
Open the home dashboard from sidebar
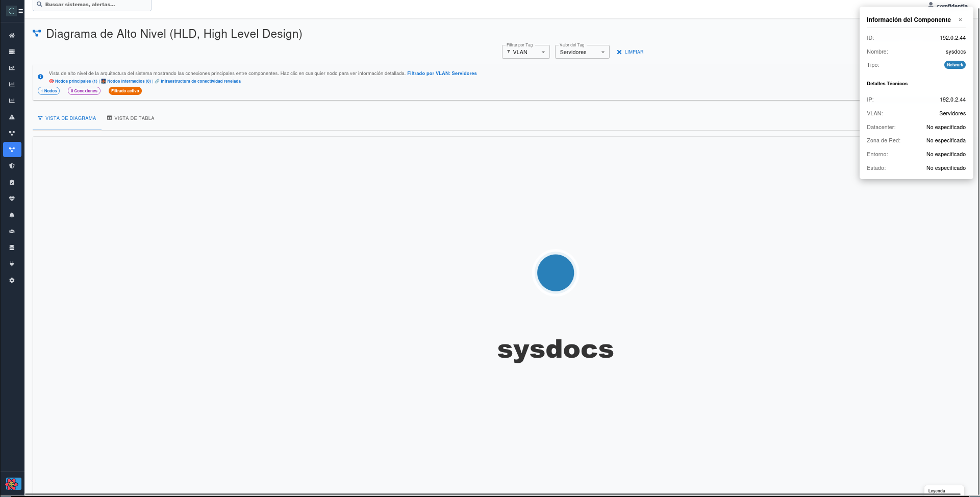[12, 36]
